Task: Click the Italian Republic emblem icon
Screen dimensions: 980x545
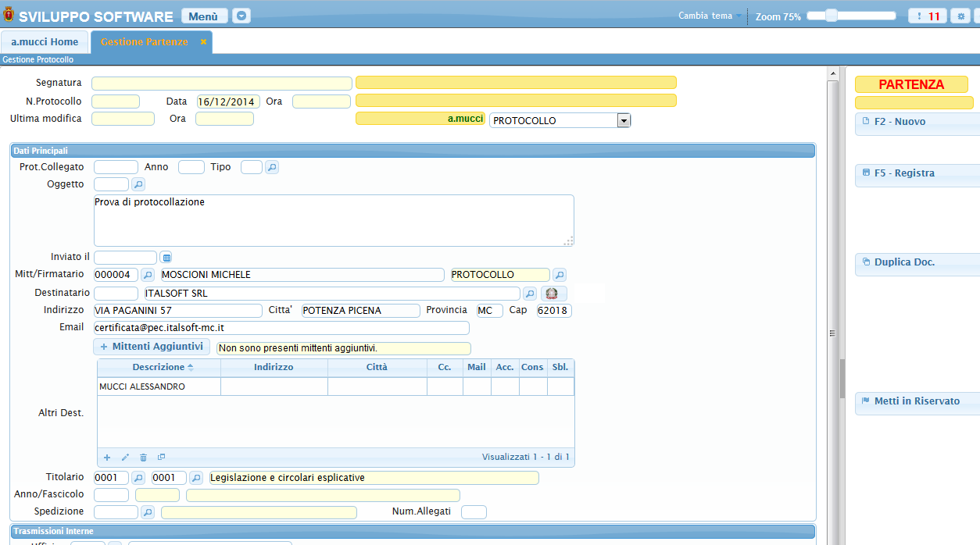Action: click(553, 294)
